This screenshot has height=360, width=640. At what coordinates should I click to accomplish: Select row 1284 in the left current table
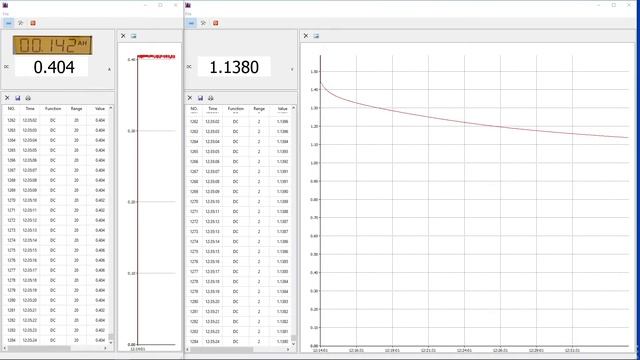[56, 340]
